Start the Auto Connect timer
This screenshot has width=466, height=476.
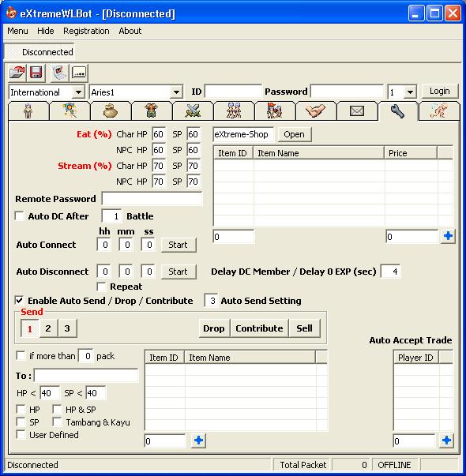point(178,245)
